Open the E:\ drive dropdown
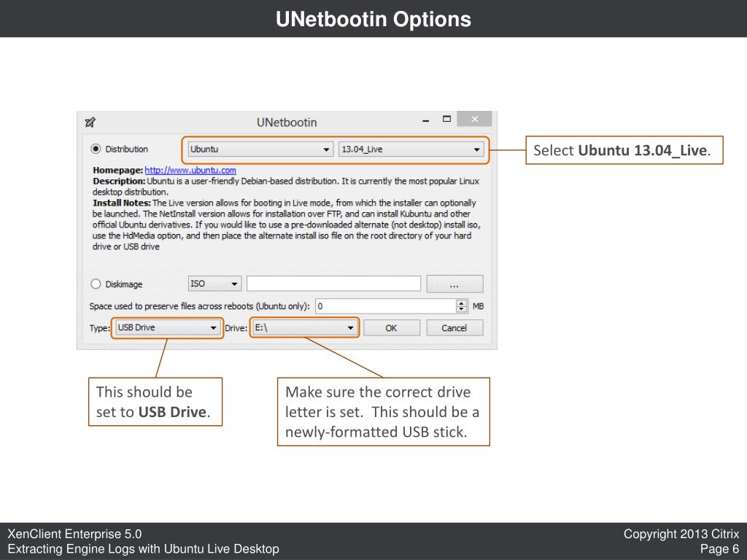Image resolution: width=747 pixels, height=560 pixels. point(304,327)
